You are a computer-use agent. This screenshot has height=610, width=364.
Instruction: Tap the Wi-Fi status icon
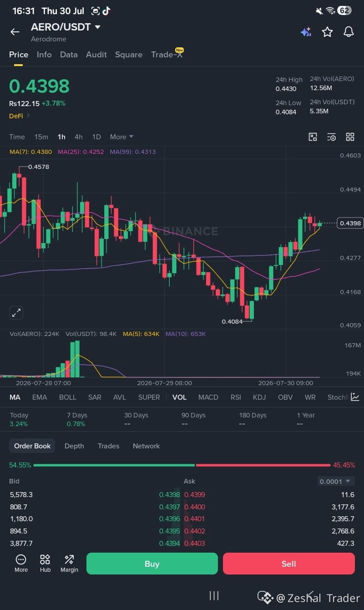tap(331, 11)
